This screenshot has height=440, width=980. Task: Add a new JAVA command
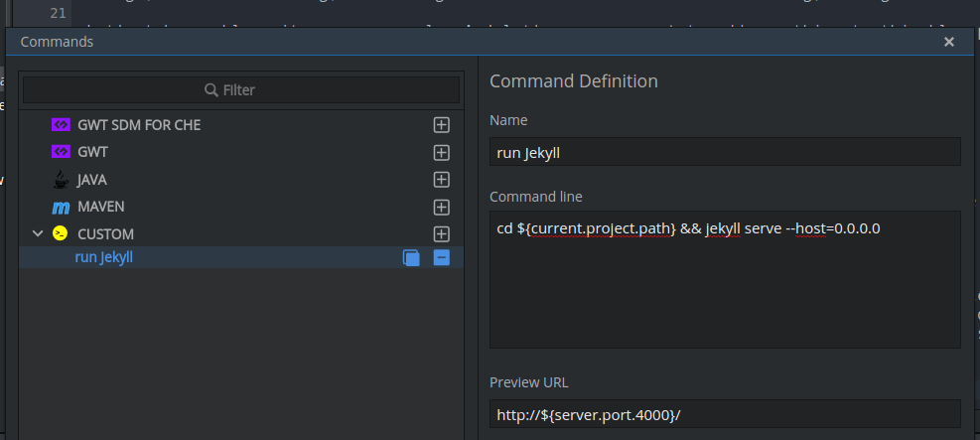click(x=441, y=180)
